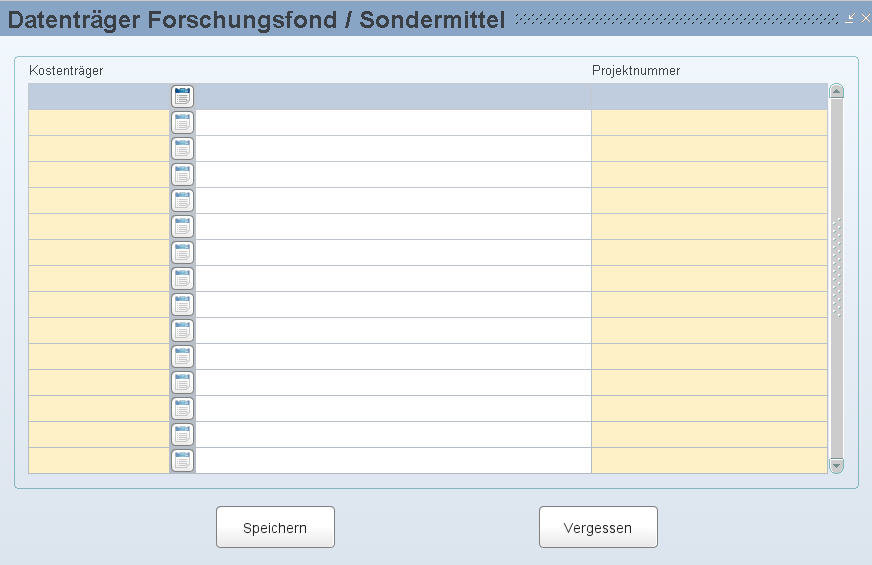Viewport: 872px width, 565px height.
Task: Click the Speichern button
Action: (275, 527)
